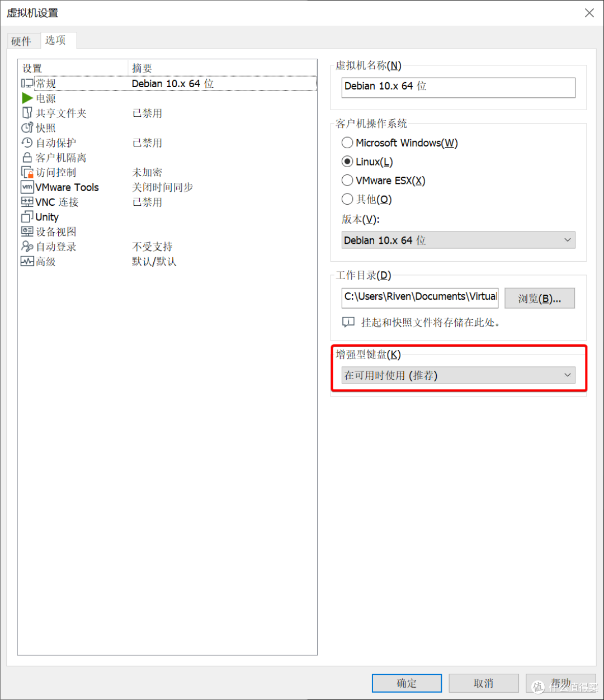Click the Unity windows icon

click(x=27, y=217)
